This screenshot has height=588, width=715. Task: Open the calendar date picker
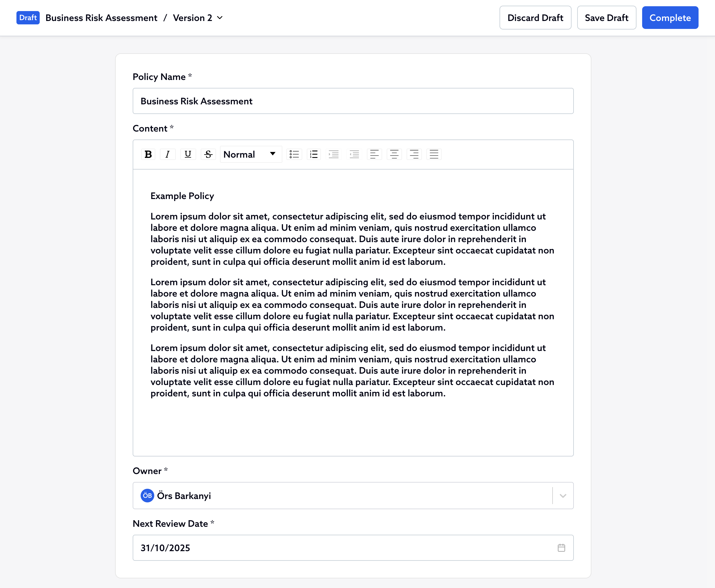tap(561, 548)
